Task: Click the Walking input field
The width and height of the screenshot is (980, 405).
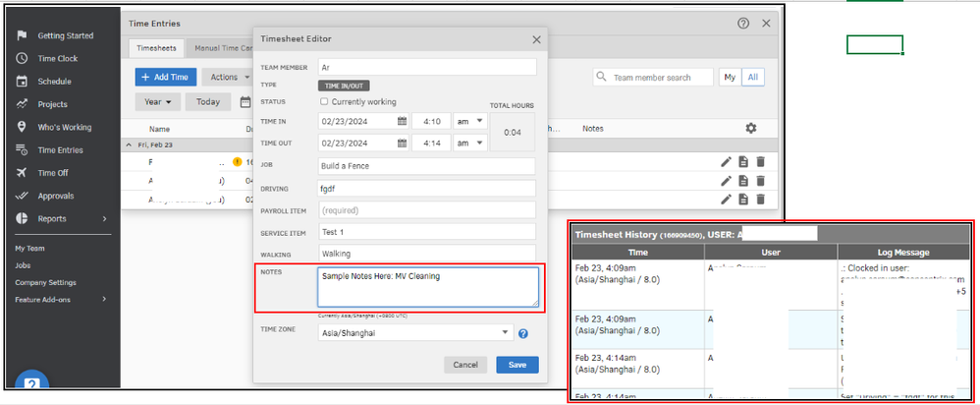Action: 427,254
